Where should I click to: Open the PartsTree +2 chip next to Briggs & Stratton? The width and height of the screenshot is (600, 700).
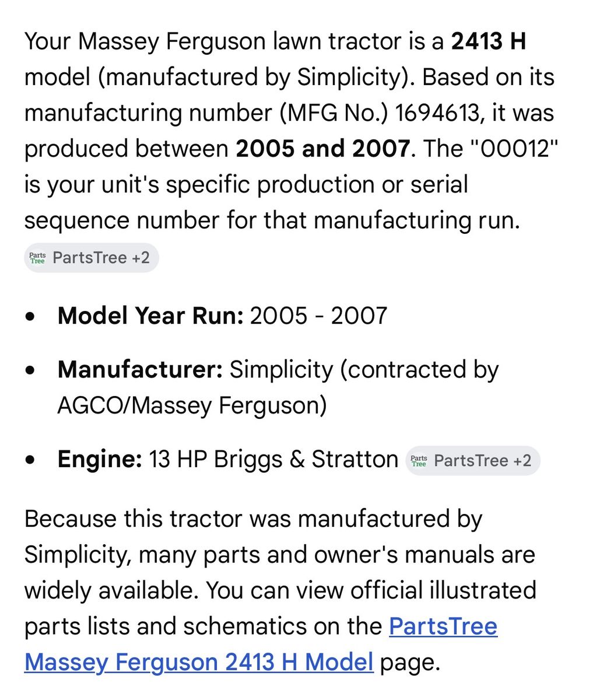[x=473, y=461]
